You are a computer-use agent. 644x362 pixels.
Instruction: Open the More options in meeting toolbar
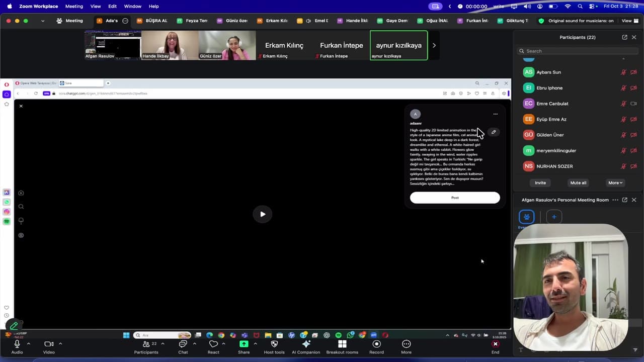point(406,346)
